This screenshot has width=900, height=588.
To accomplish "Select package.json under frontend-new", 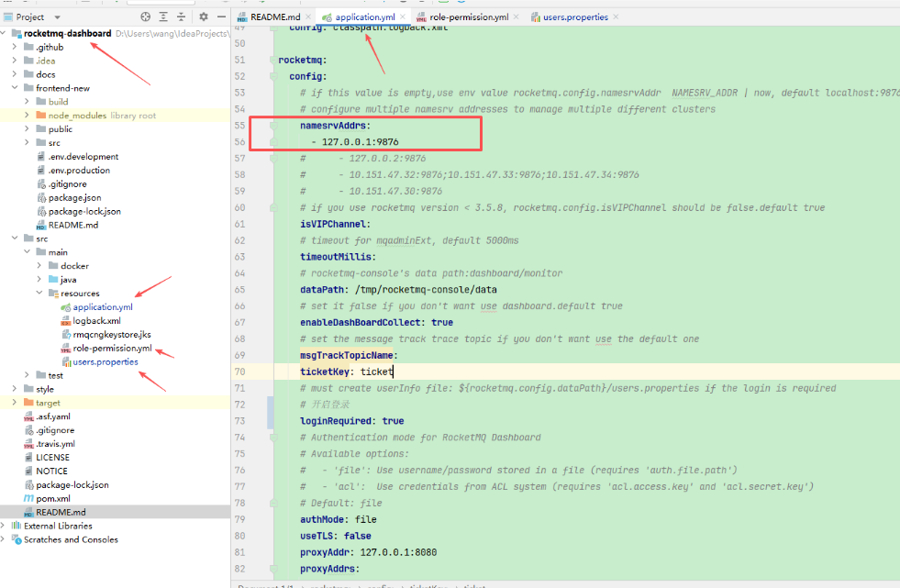I will pos(74,197).
